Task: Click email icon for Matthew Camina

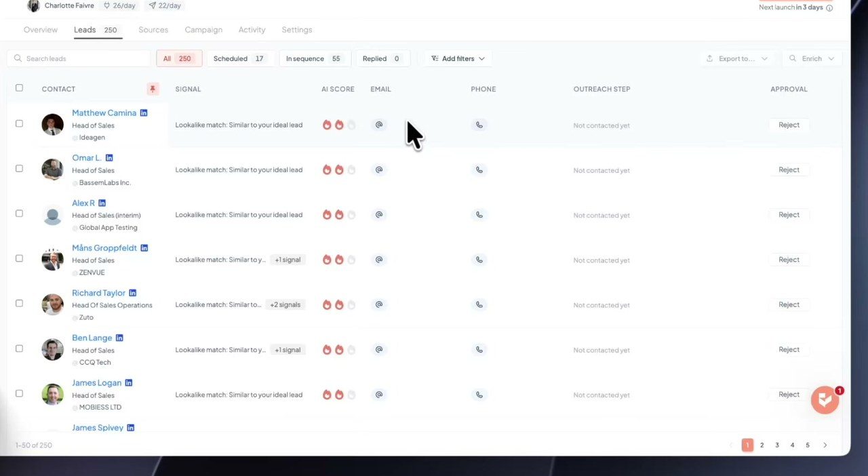Action: (x=379, y=125)
